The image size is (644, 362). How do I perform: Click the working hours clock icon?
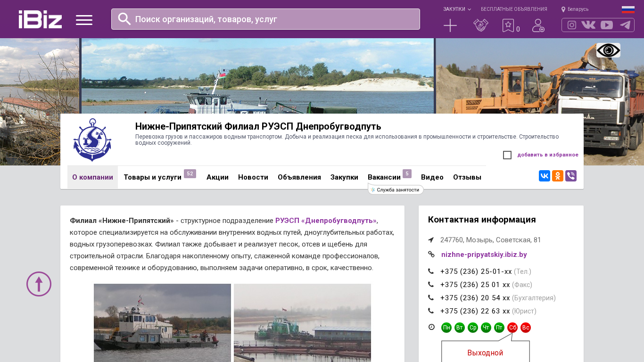click(431, 327)
